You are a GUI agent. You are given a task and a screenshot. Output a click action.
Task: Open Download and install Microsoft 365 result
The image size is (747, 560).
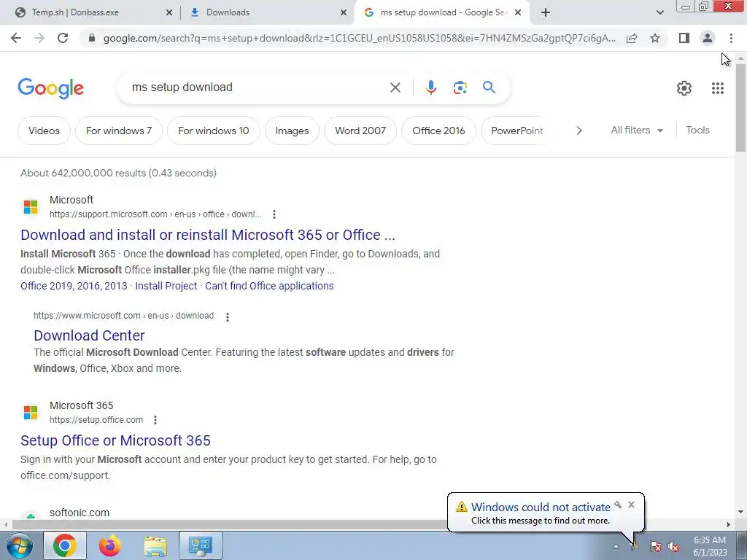(208, 235)
